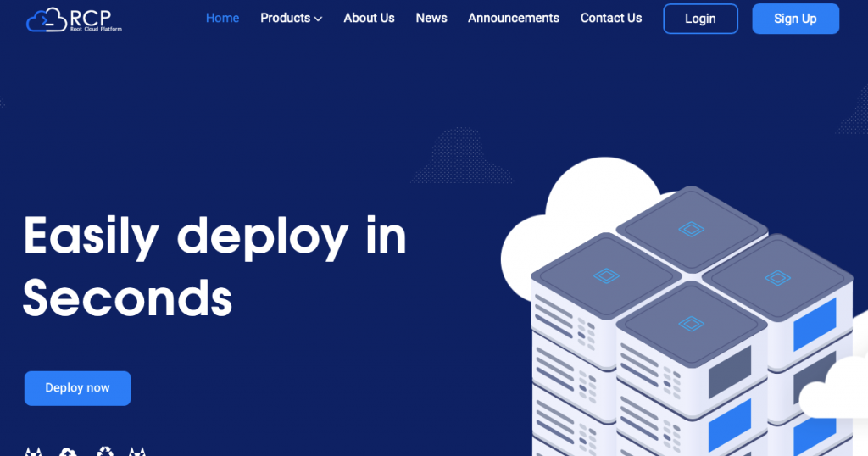The width and height of the screenshot is (868, 456).
Task: Click the dotted cloud silhouette decoration
Action: pos(462,155)
